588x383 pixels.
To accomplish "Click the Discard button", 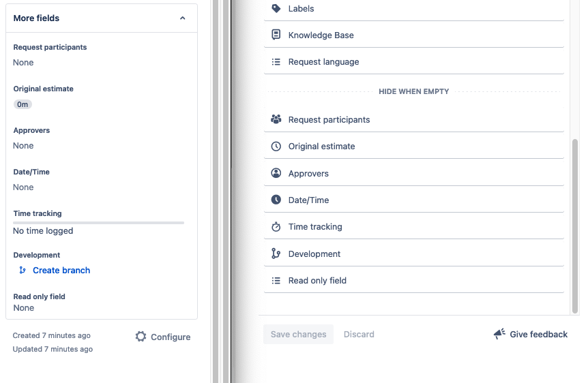I will 359,335.
